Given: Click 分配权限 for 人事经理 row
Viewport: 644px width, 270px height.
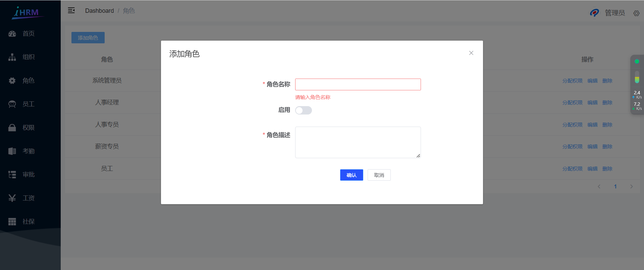Looking at the screenshot, I should pyautogui.click(x=573, y=103).
